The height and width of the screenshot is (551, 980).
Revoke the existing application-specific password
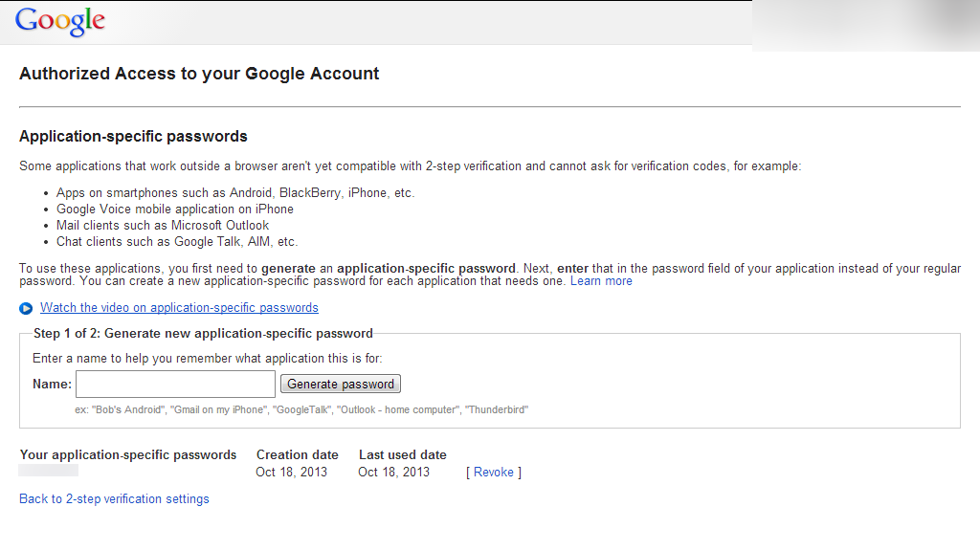point(493,472)
